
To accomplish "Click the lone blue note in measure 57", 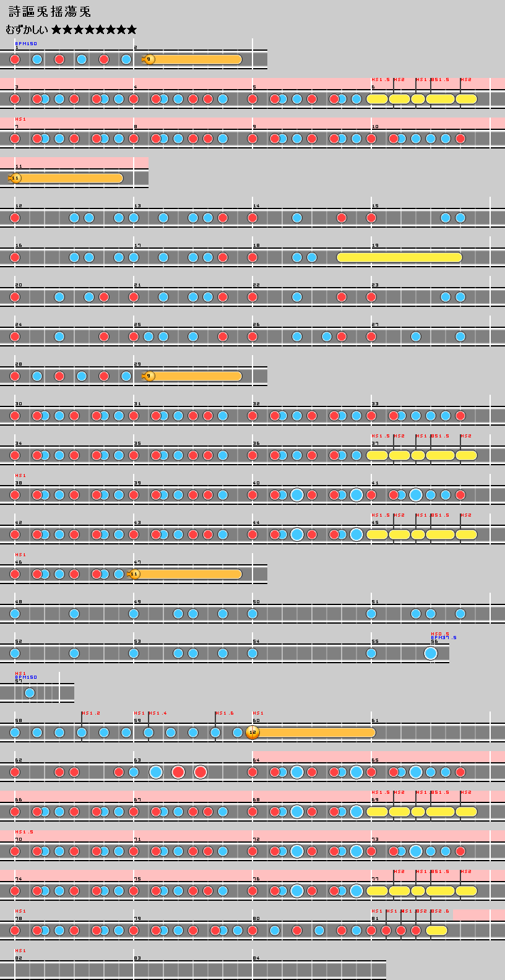I will (30, 693).
